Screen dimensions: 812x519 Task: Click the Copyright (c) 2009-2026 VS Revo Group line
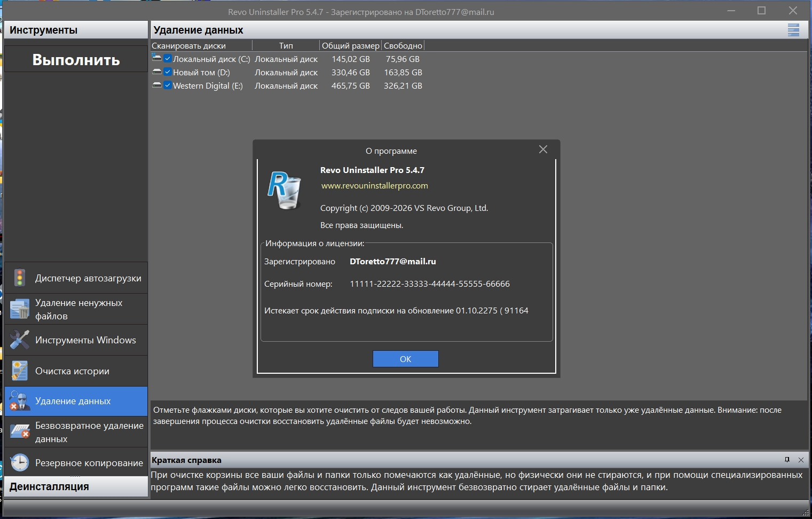tap(404, 208)
